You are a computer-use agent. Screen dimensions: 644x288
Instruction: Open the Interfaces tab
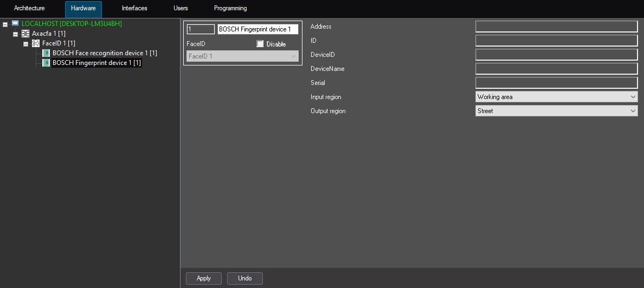(x=134, y=8)
